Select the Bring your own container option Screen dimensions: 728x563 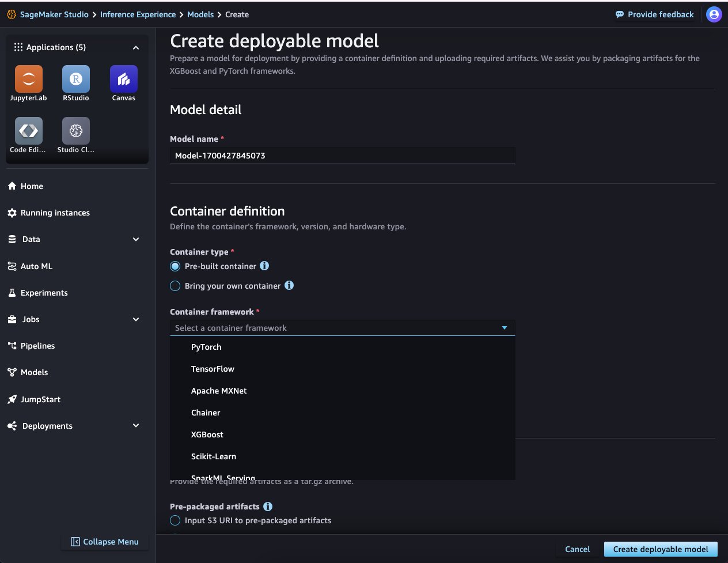point(175,286)
